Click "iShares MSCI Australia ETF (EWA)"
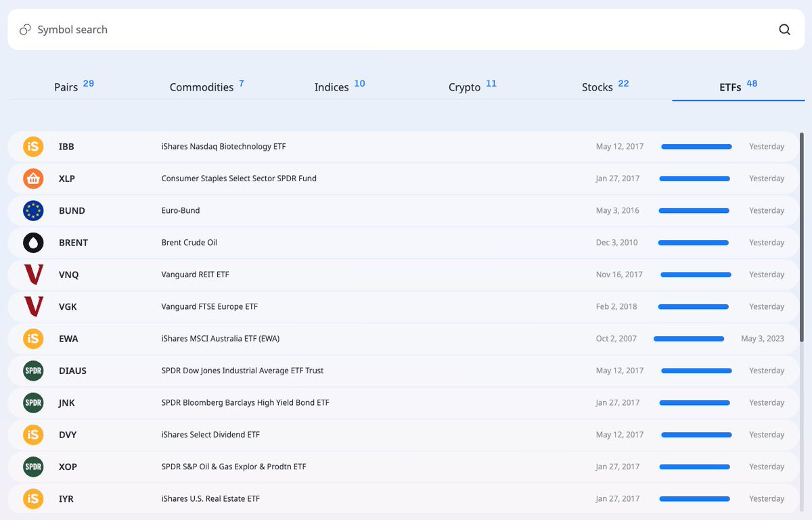Viewport: 812px width, 520px height. (x=220, y=339)
